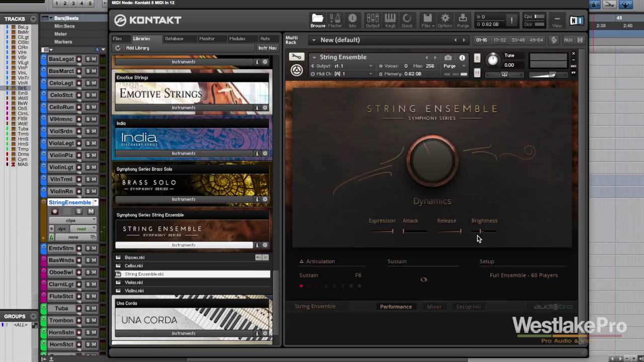Open Emotive Strings library settings gear
The width and height of the screenshot is (644, 362).
click(265, 108)
